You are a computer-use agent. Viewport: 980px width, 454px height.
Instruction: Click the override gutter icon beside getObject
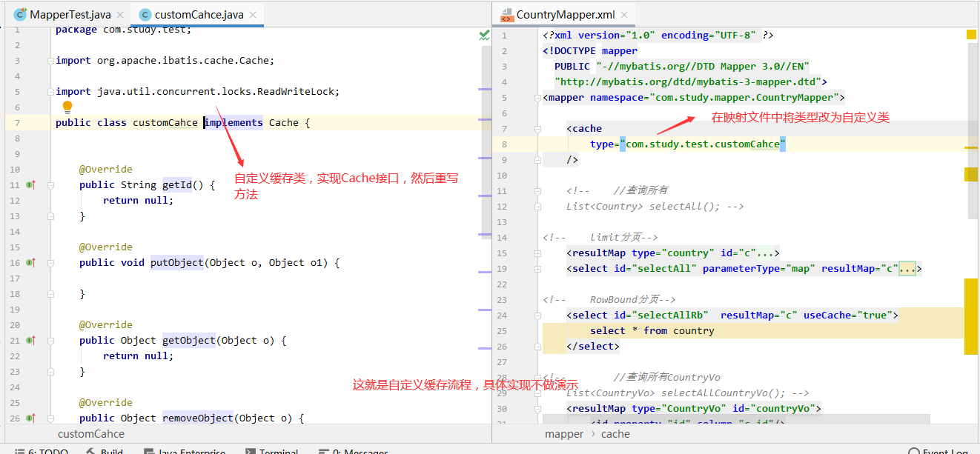point(31,340)
